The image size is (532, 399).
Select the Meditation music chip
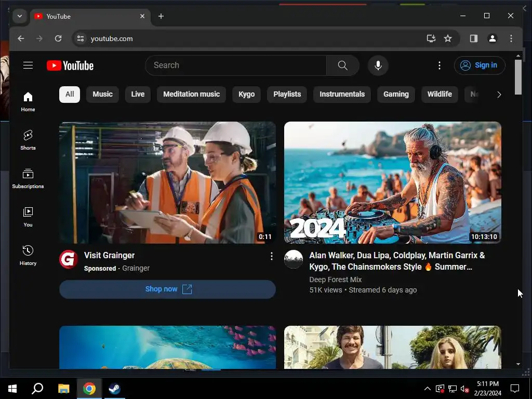tap(191, 94)
